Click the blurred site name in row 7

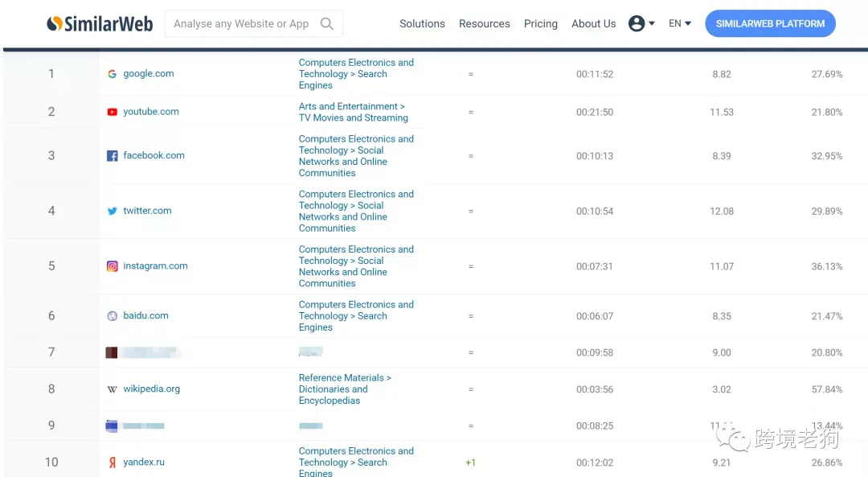150,352
